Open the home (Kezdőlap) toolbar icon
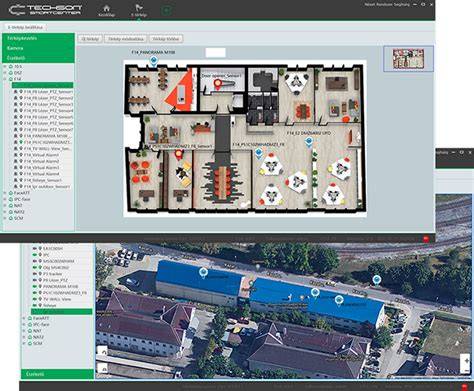Image resolution: width=474 pixels, height=391 pixels. pyautogui.click(x=106, y=9)
